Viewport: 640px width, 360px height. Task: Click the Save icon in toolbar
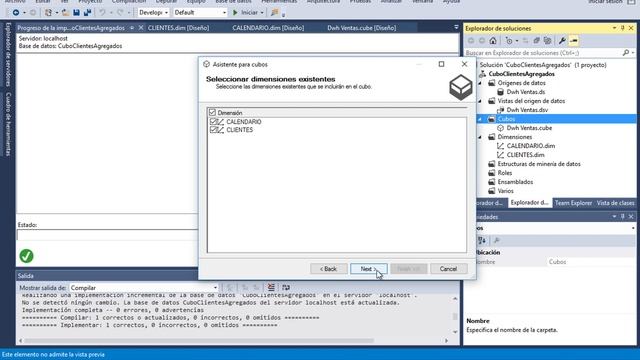point(76,13)
